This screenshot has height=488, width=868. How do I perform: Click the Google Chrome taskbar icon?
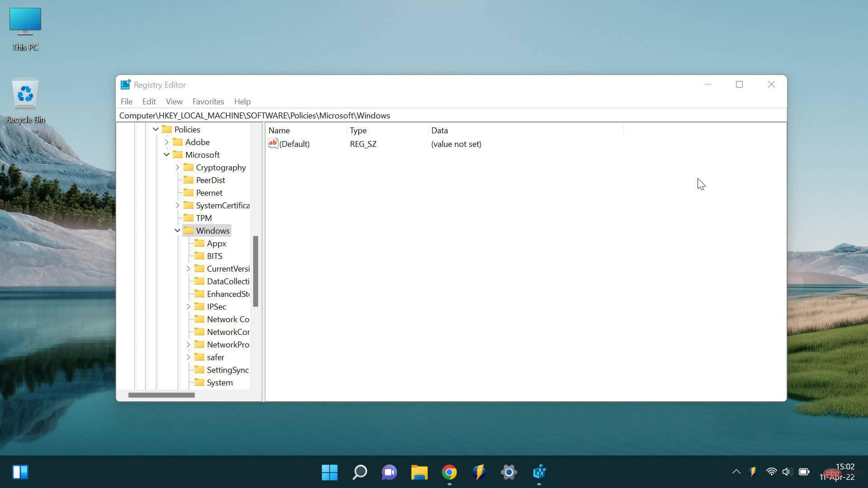tap(449, 472)
